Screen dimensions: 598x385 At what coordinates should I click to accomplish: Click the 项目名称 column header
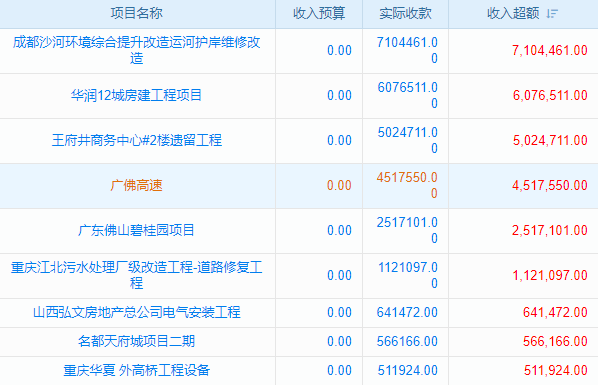(x=137, y=13)
